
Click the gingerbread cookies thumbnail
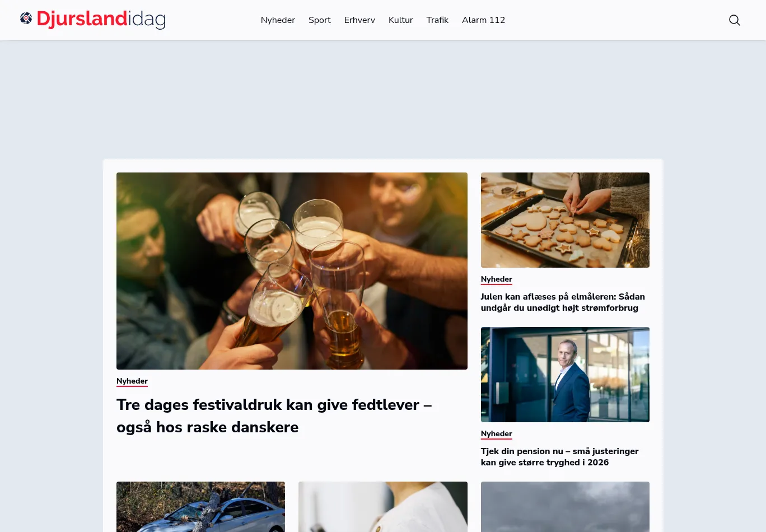[x=565, y=220]
